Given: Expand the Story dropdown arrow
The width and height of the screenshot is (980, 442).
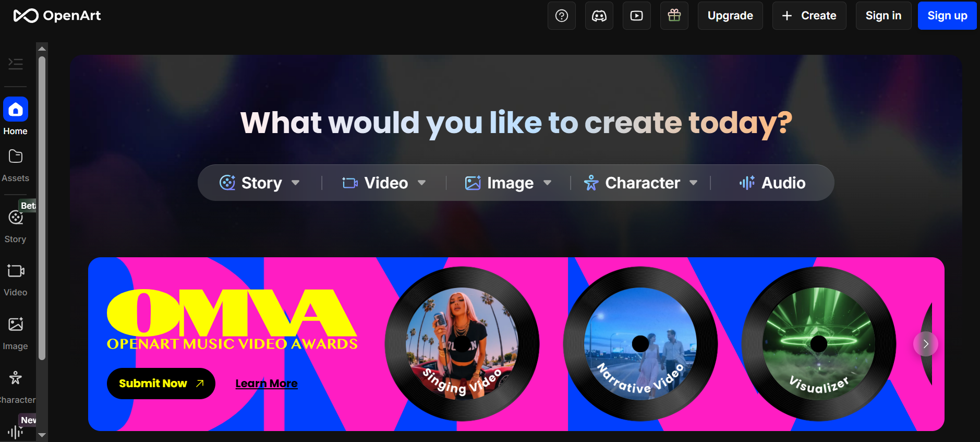Looking at the screenshot, I should click(x=296, y=183).
